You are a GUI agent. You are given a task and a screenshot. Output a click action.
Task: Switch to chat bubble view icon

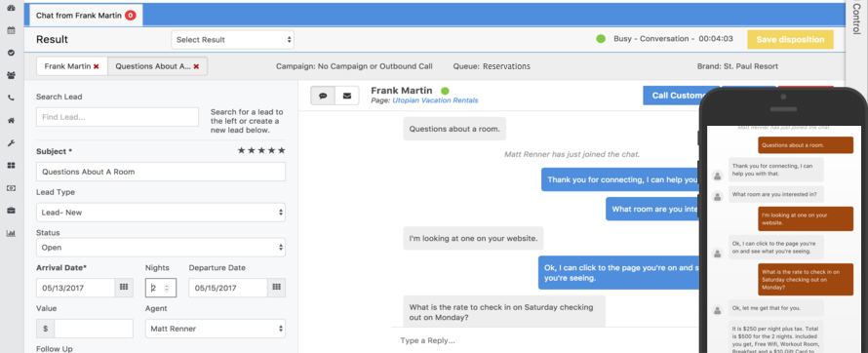click(x=323, y=96)
